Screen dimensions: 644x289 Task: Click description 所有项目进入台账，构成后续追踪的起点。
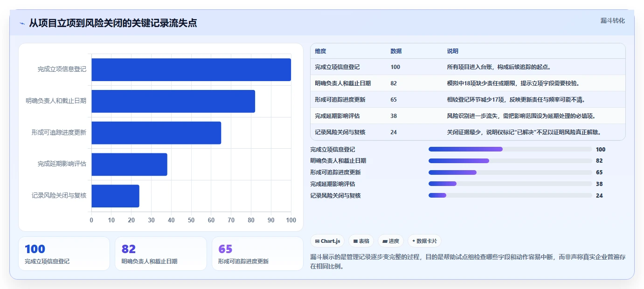[499, 67]
